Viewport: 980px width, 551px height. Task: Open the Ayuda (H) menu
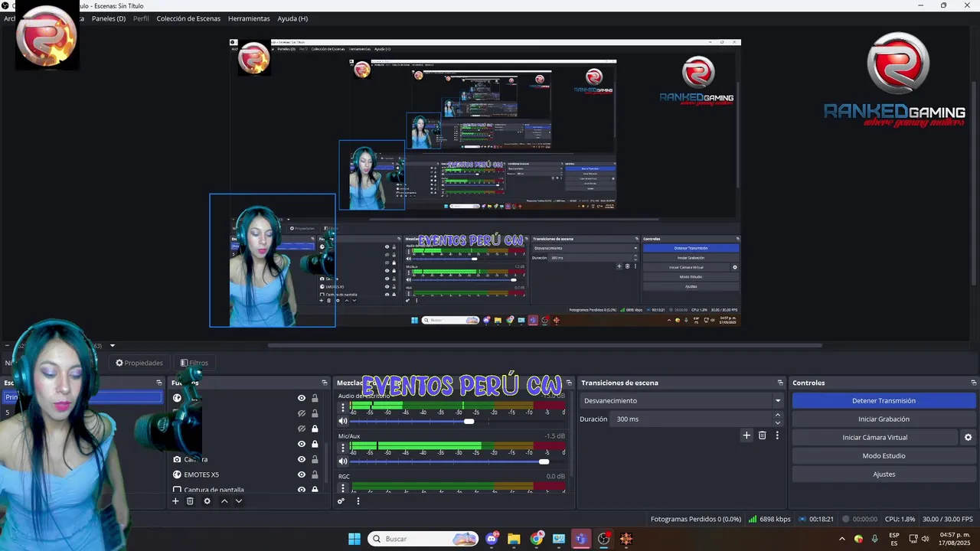[x=292, y=18]
